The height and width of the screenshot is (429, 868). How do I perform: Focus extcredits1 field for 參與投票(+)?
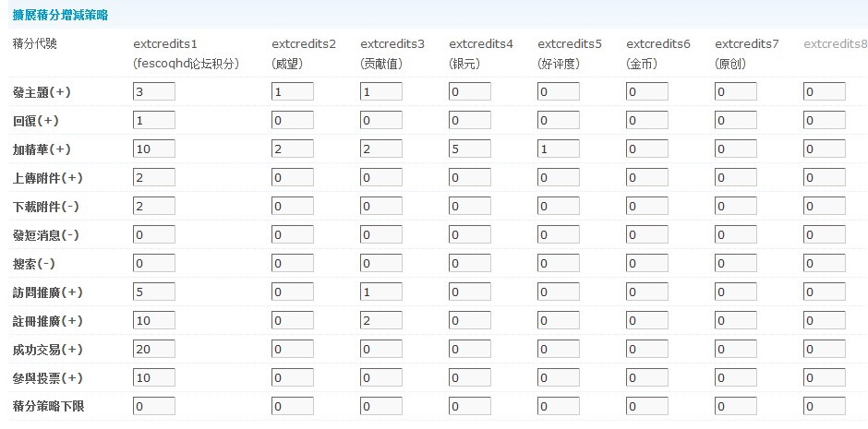pos(154,378)
